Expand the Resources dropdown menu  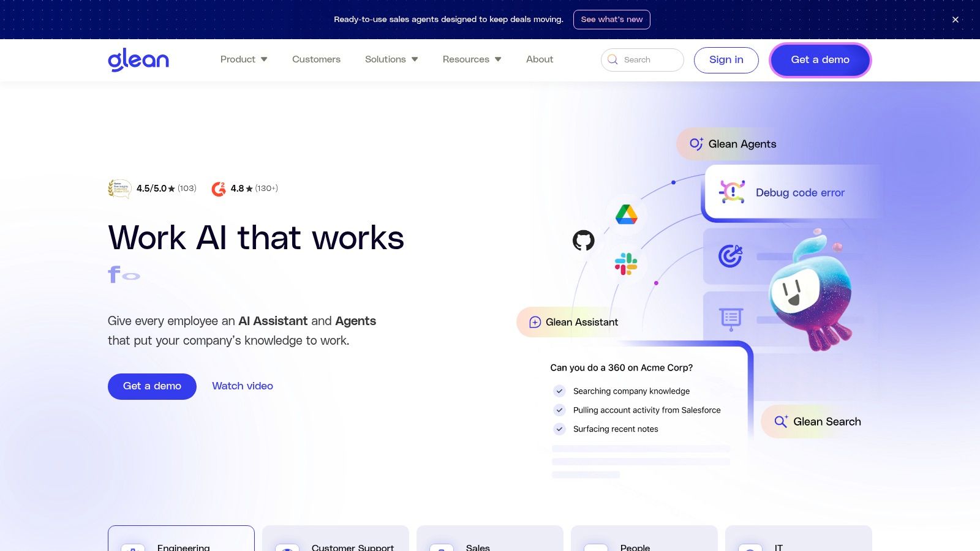tap(472, 59)
